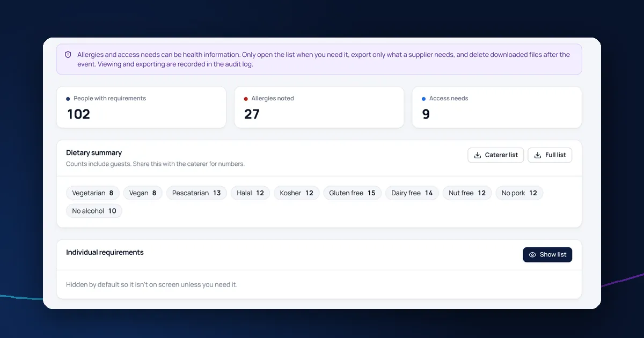Click the People with requirements card

[x=141, y=107]
